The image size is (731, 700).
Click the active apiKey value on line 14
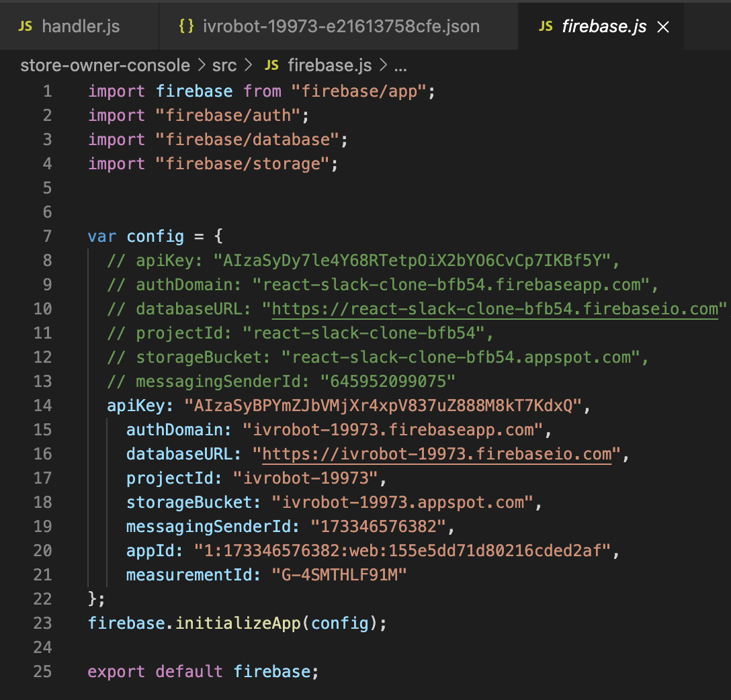pyautogui.click(x=383, y=406)
